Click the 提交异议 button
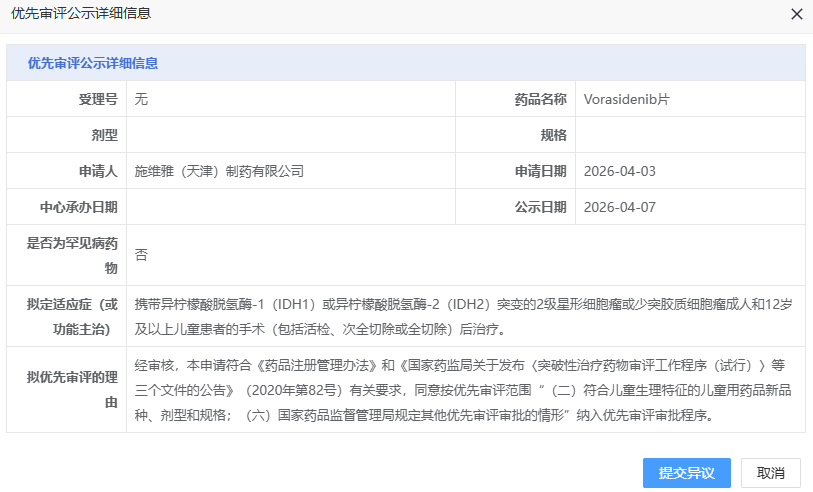 tap(686, 473)
